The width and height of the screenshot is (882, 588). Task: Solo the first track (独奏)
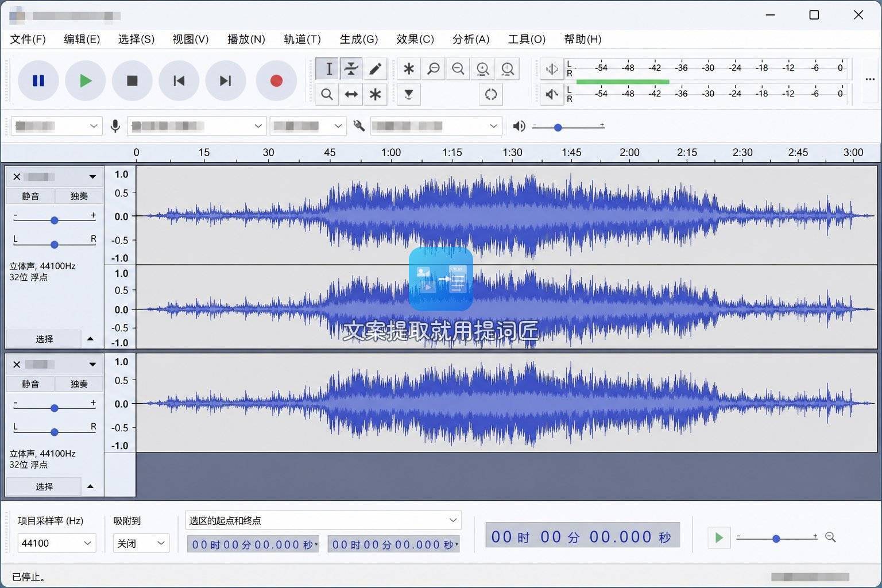pyautogui.click(x=79, y=196)
